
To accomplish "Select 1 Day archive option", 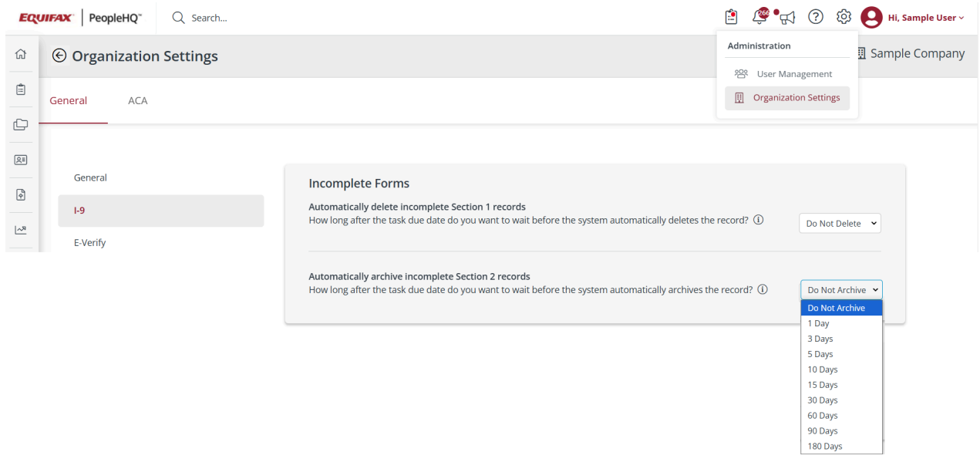I will 841,323.
